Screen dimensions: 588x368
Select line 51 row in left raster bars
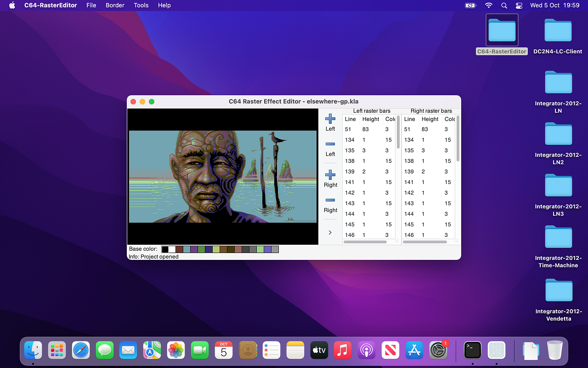pos(369,129)
